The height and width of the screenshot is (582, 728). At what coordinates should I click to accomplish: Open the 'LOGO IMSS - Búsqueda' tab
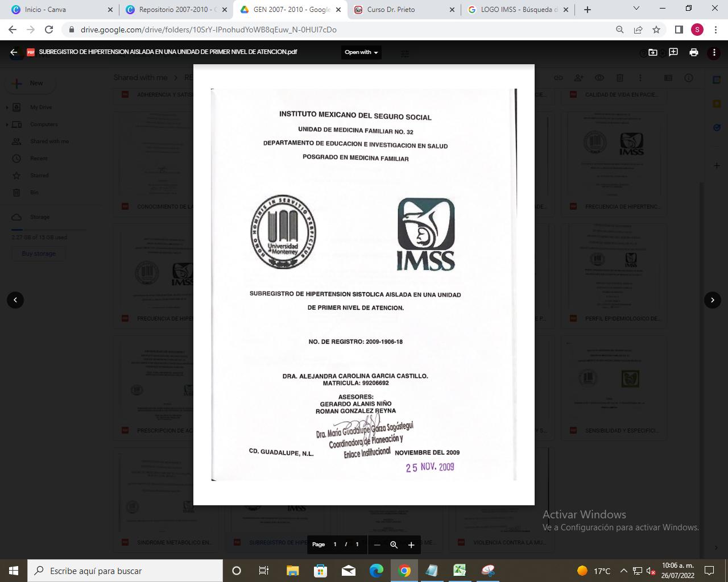click(518, 10)
